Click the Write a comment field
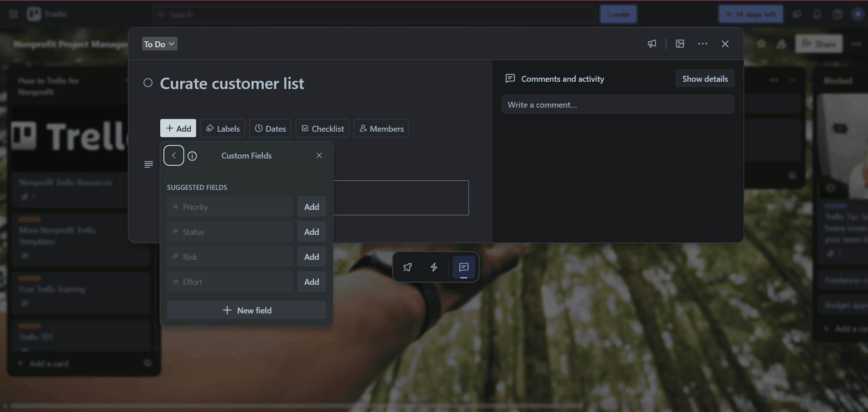 pyautogui.click(x=618, y=105)
